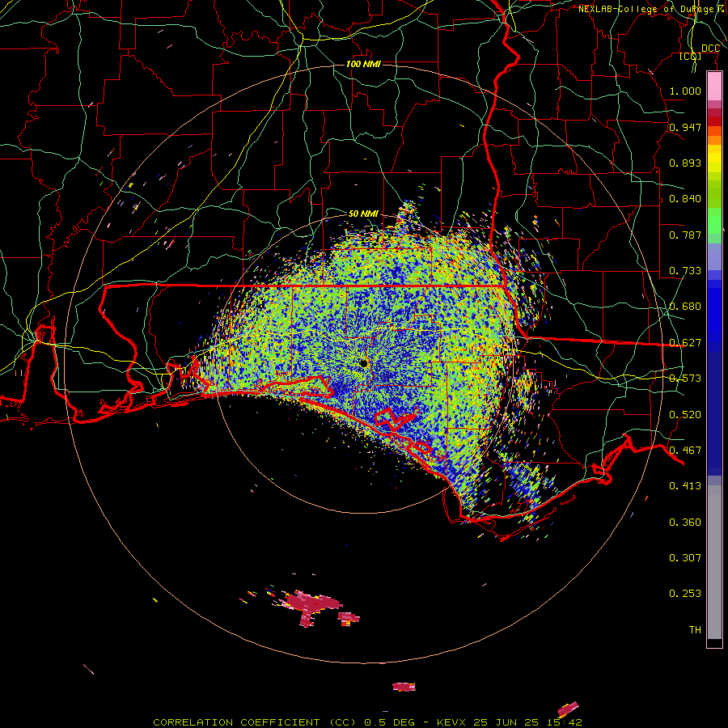Select the 0.253 scale value
This screenshot has height=728, width=728.
tap(685, 594)
